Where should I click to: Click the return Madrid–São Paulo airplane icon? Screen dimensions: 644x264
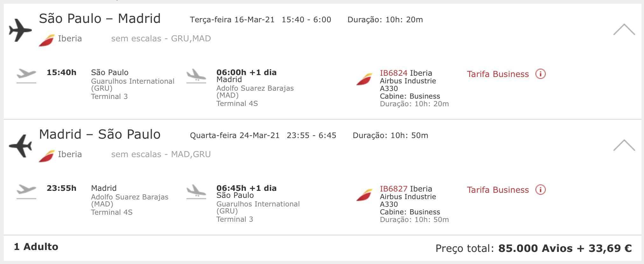20,146
